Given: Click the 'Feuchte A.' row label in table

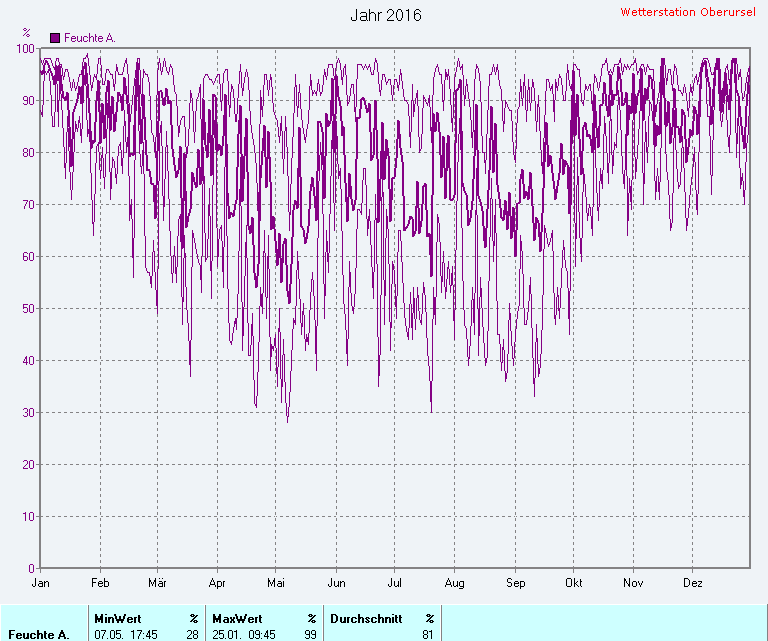Looking at the screenshot, I should tap(38, 635).
